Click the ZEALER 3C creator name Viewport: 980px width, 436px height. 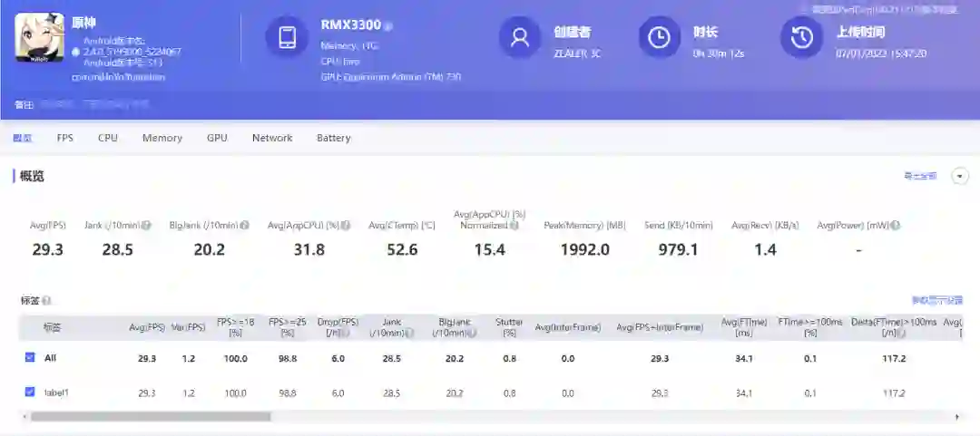pyautogui.click(x=577, y=53)
